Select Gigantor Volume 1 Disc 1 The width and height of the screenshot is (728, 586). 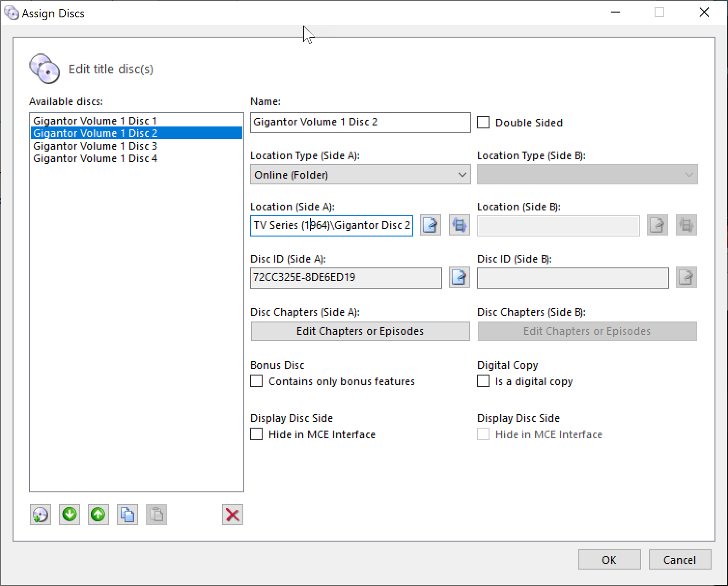137,121
